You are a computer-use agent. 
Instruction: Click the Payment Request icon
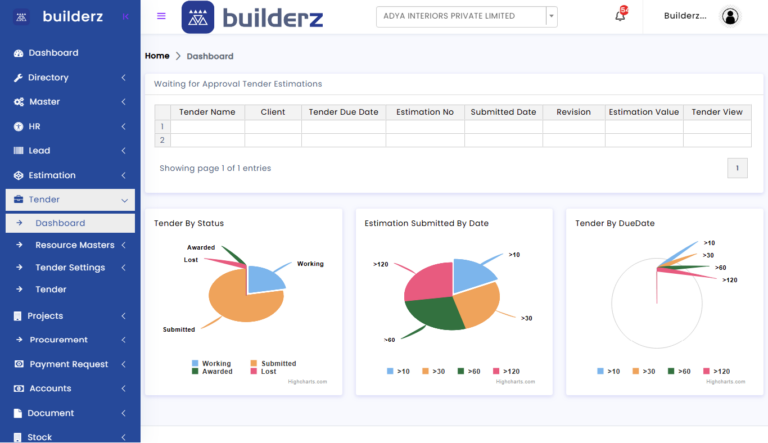point(19,364)
